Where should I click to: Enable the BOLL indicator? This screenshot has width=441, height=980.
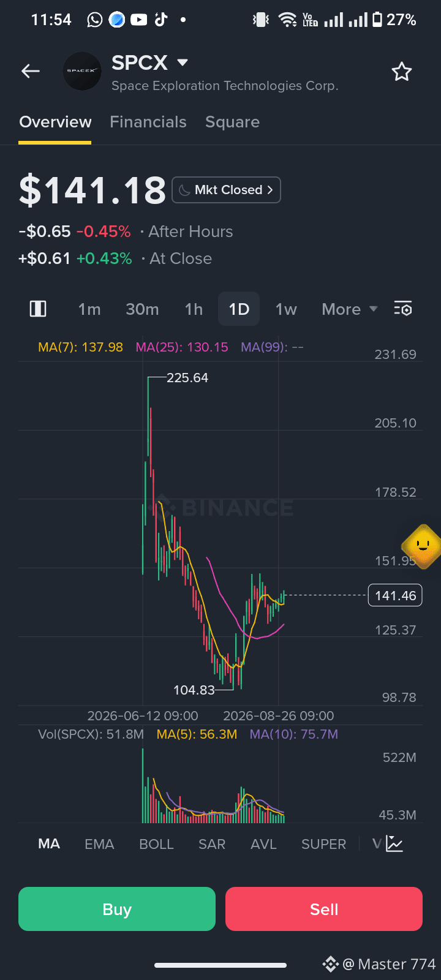pyautogui.click(x=156, y=844)
